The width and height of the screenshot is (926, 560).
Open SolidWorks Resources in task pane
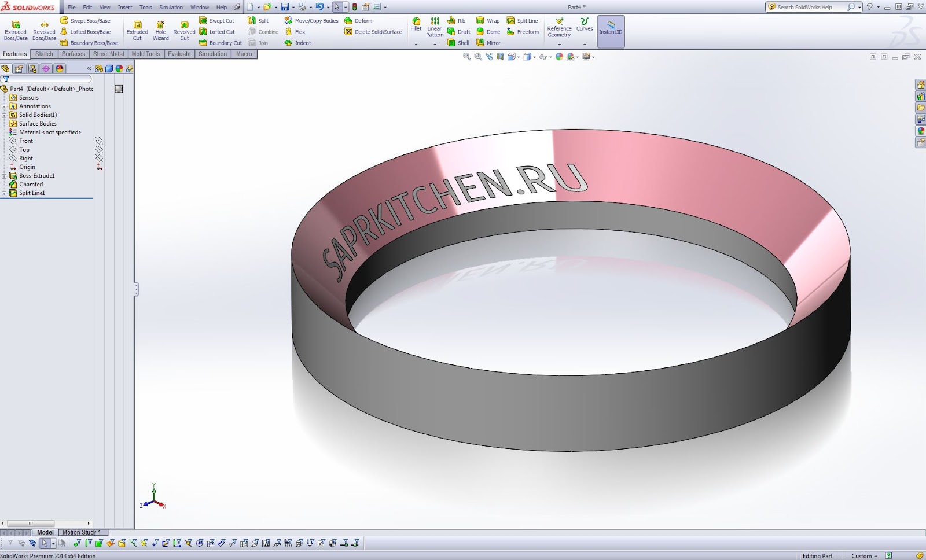pyautogui.click(x=920, y=84)
